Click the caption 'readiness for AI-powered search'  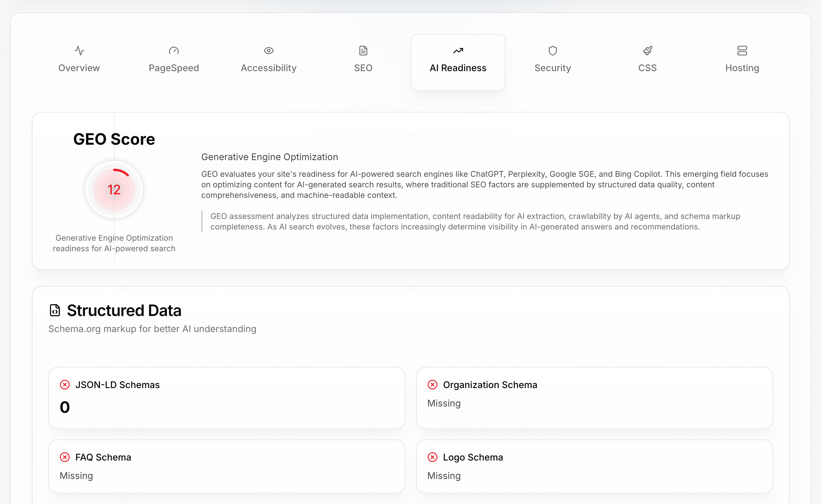coord(114,249)
